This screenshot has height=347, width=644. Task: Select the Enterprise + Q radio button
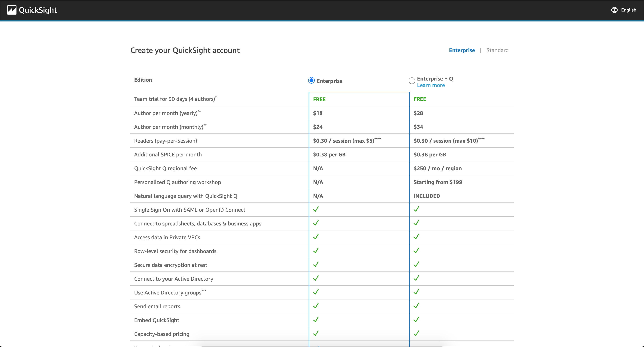412,81
